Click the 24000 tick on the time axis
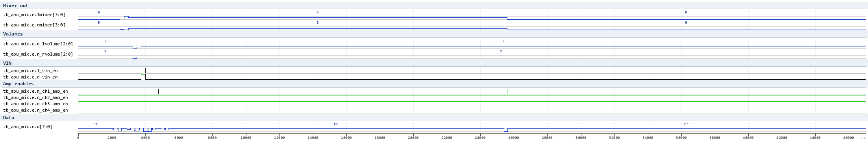 480,138
